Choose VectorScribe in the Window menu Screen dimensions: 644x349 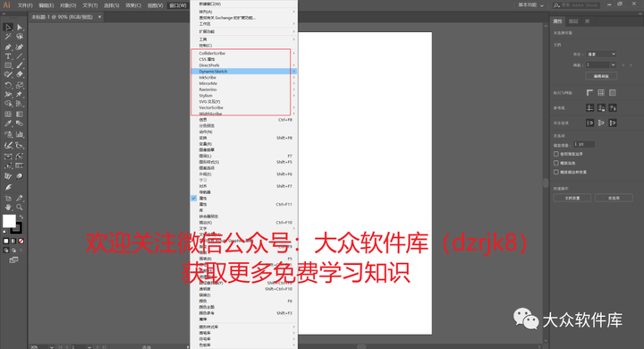point(244,107)
